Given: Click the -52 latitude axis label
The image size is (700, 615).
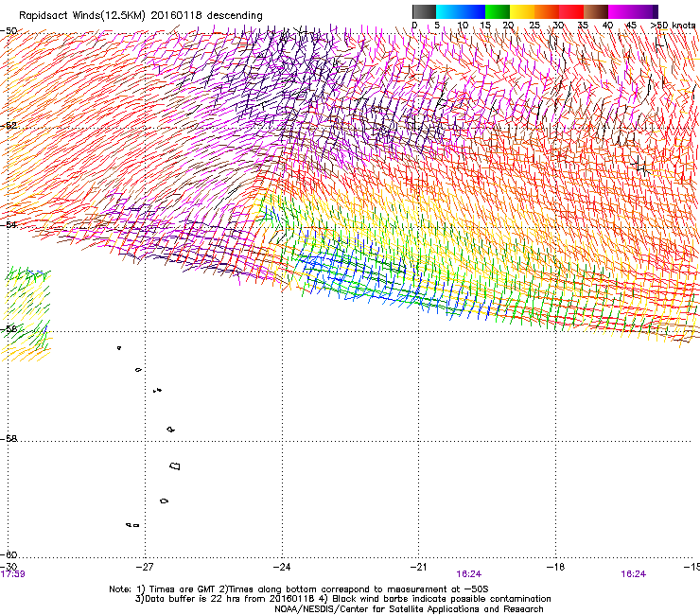Looking at the screenshot, I should [x=9, y=126].
